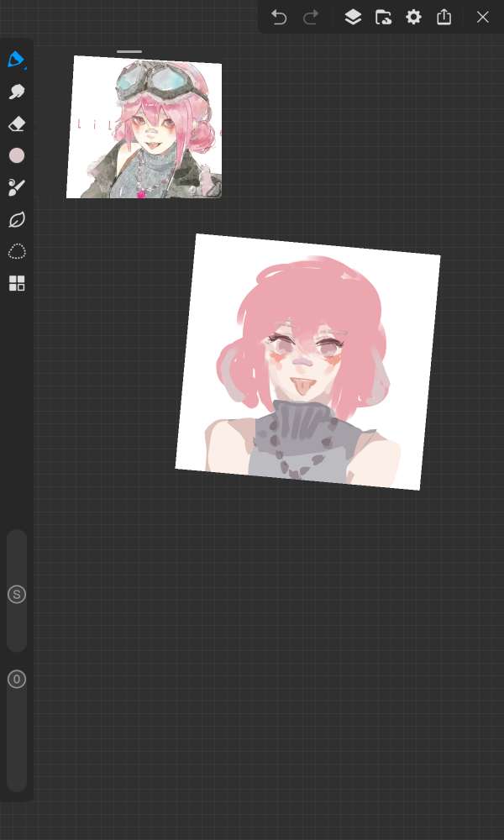Activate the dotted lasso selection tool
Screen dimensions: 504x840
click(17, 251)
